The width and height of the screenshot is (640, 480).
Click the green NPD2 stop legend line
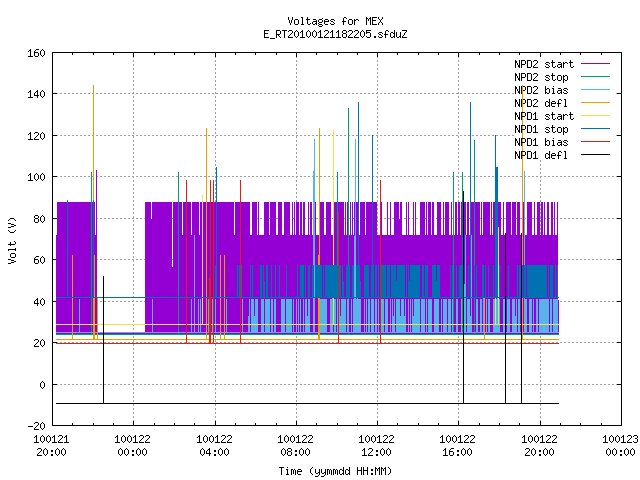pyautogui.click(x=595, y=77)
